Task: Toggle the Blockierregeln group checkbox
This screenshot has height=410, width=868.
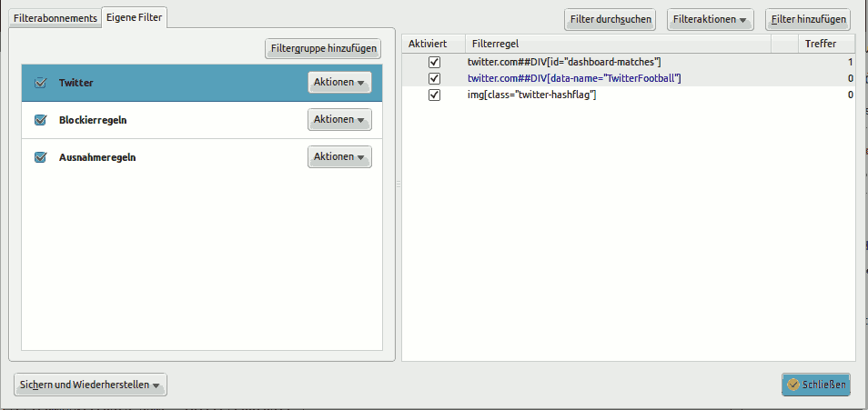Action: click(x=41, y=120)
